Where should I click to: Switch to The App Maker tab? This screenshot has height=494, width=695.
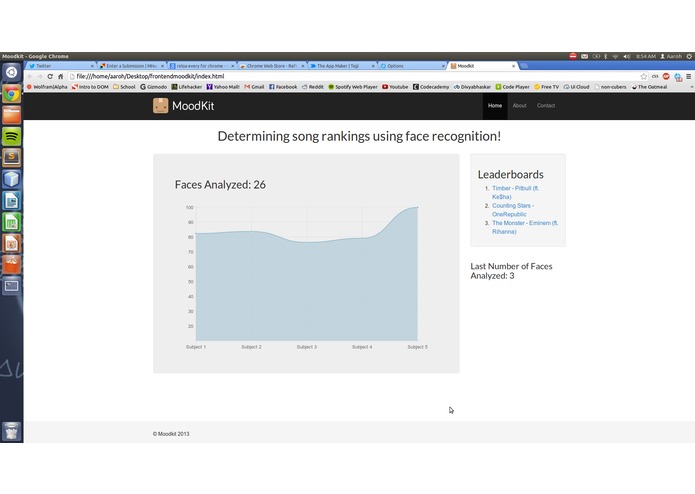(x=342, y=66)
